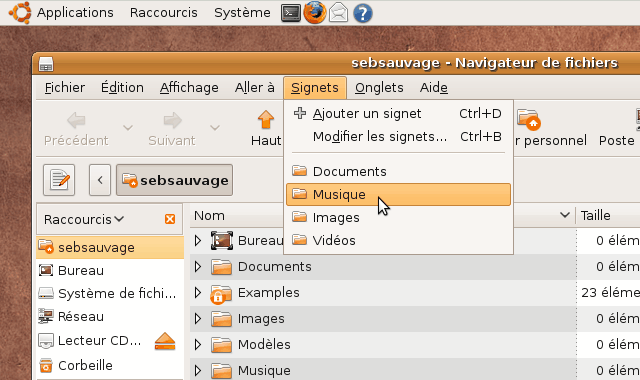This screenshot has width=640, height=380.
Task: Expand the Bureau folder row
Action: [x=198, y=241]
